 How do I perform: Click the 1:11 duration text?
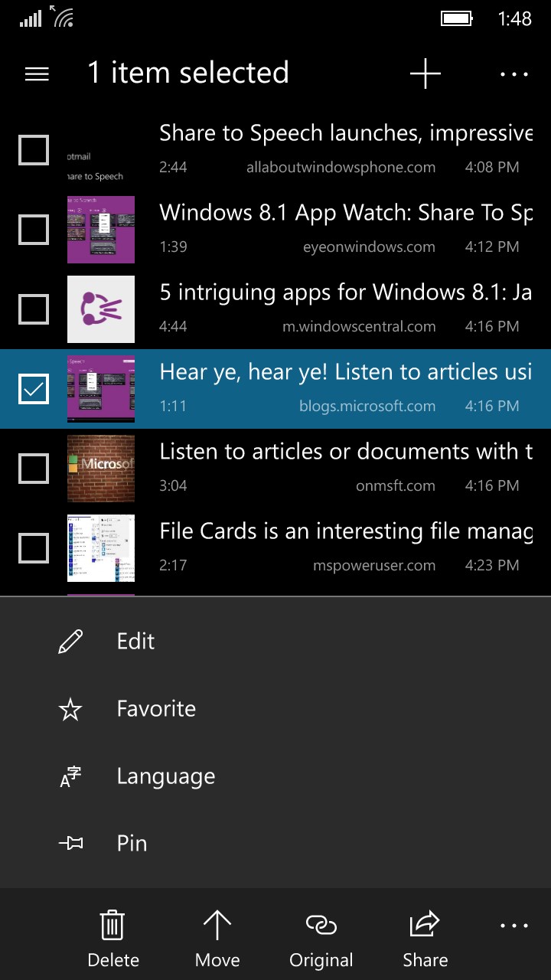173,407
